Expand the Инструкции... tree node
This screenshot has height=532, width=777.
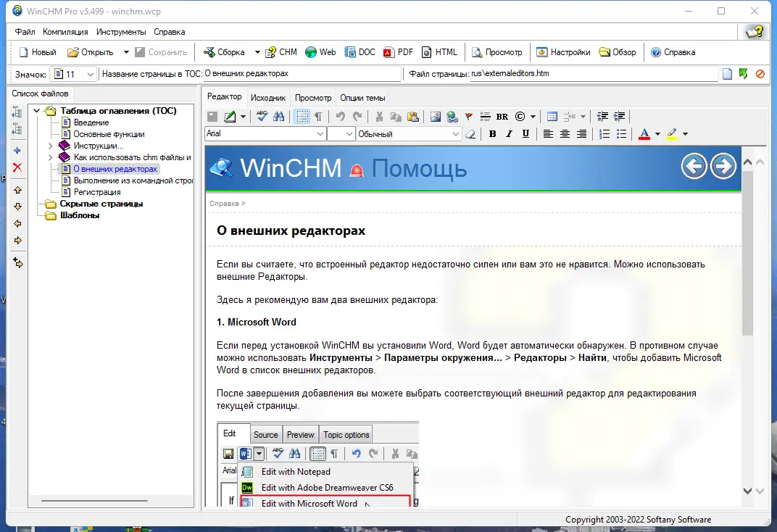pyautogui.click(x=50, y=146)
